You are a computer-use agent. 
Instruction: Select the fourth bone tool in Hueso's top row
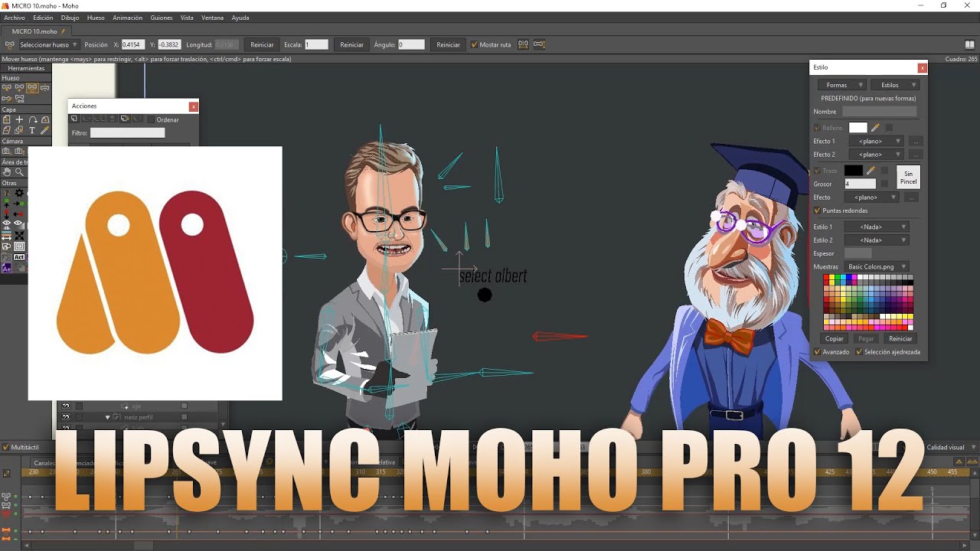[44, 88]
